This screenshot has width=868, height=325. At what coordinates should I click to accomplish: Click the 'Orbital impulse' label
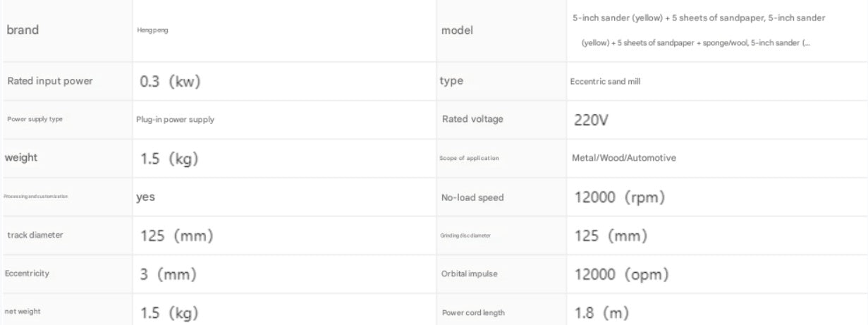click(x=470, y=274)
